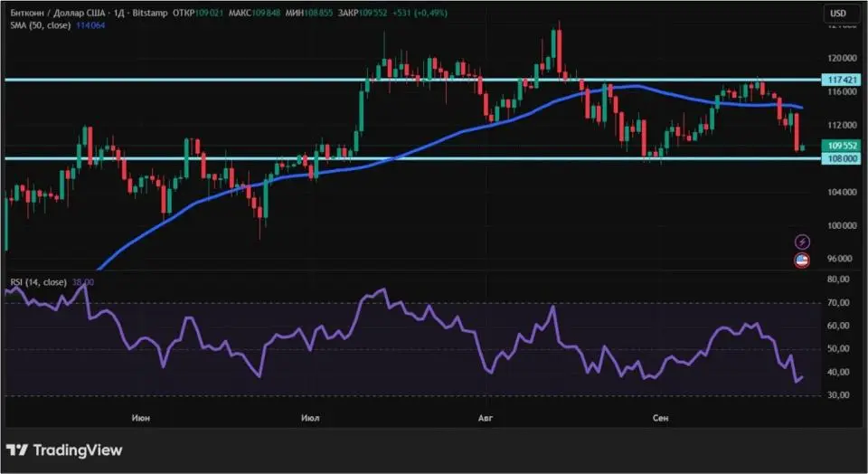Viewport: 868px width, 474px height.
Task: Click the Июл month label on time axis
Action: 310,418
